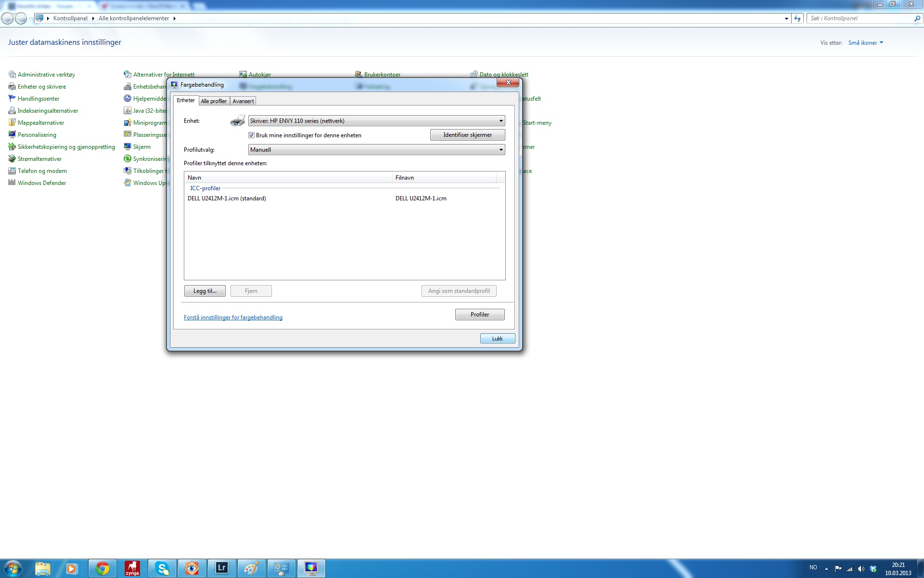Open Sikkerhetskopiering og gjenoppretting
The width and height of the screenshot is (924, 578).
[62, 147]
